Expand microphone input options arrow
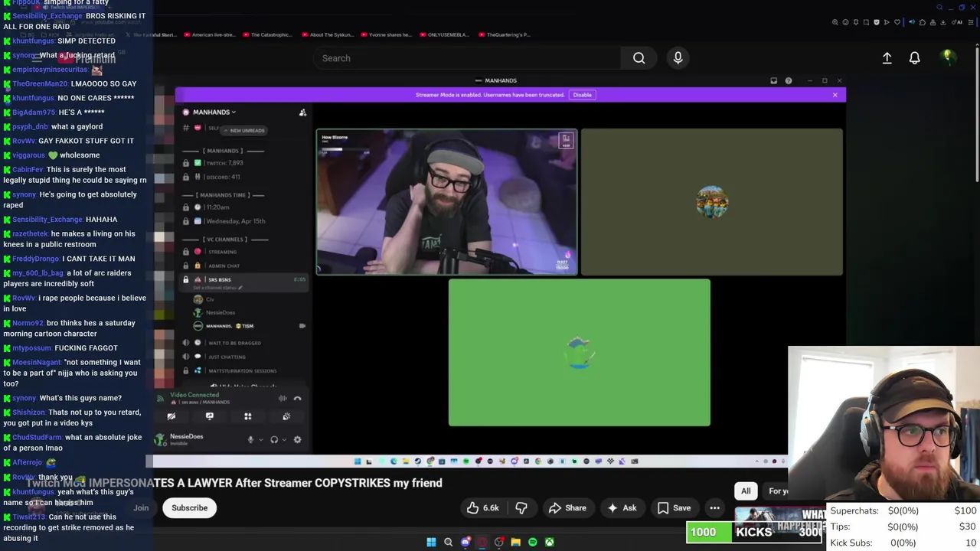 tap(260, 440)
